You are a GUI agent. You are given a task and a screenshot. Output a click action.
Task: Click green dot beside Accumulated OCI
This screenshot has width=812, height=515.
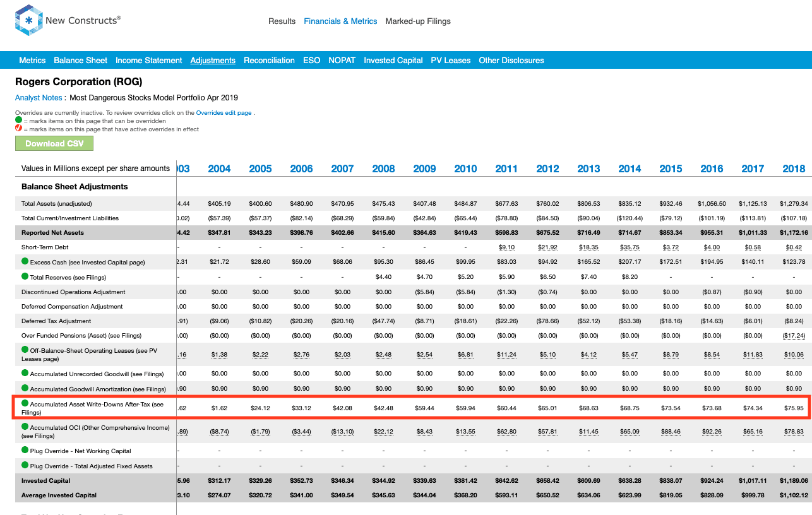click(x=25, y=427)
